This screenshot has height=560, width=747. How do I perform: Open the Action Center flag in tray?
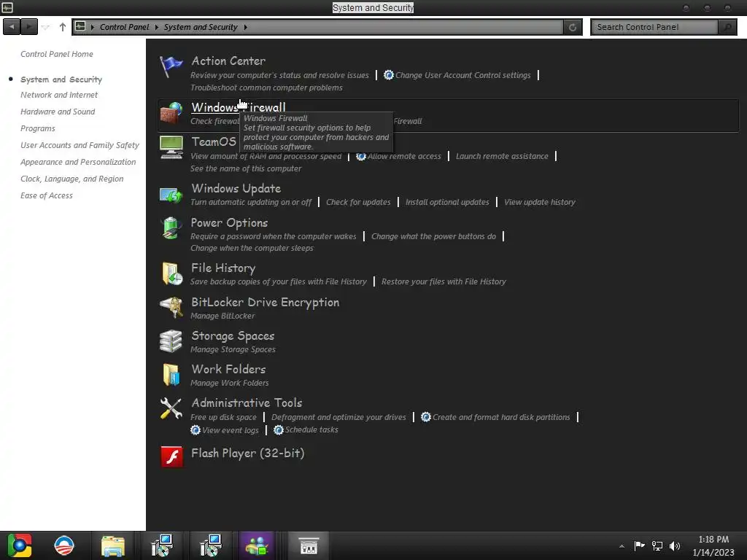pos(639,545)
